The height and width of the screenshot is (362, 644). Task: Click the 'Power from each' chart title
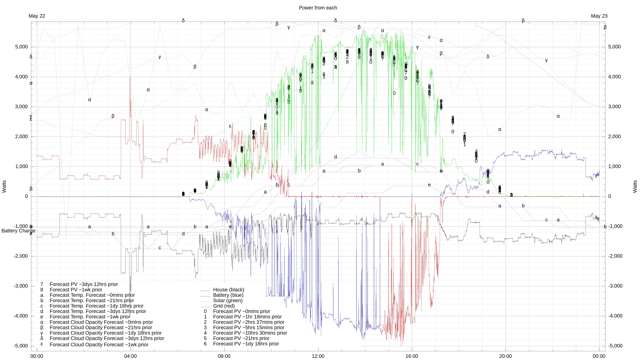(318, 8)
